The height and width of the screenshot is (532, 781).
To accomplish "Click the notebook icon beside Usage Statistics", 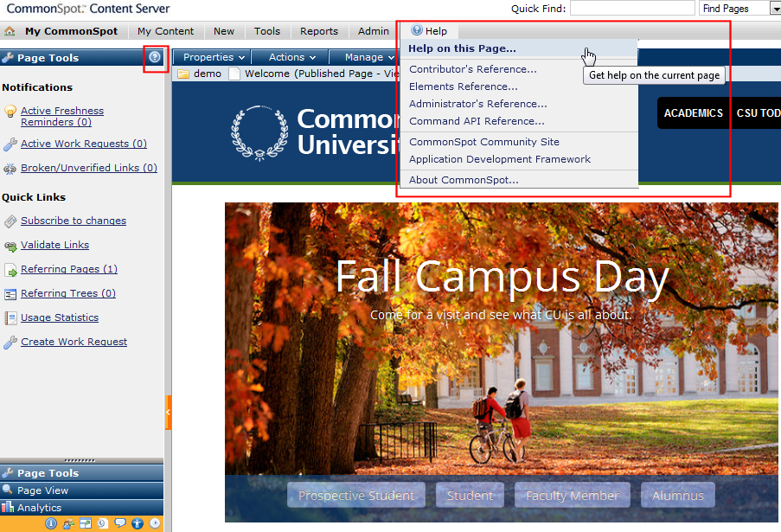I will pyautogui.click(x=10, y=317).
